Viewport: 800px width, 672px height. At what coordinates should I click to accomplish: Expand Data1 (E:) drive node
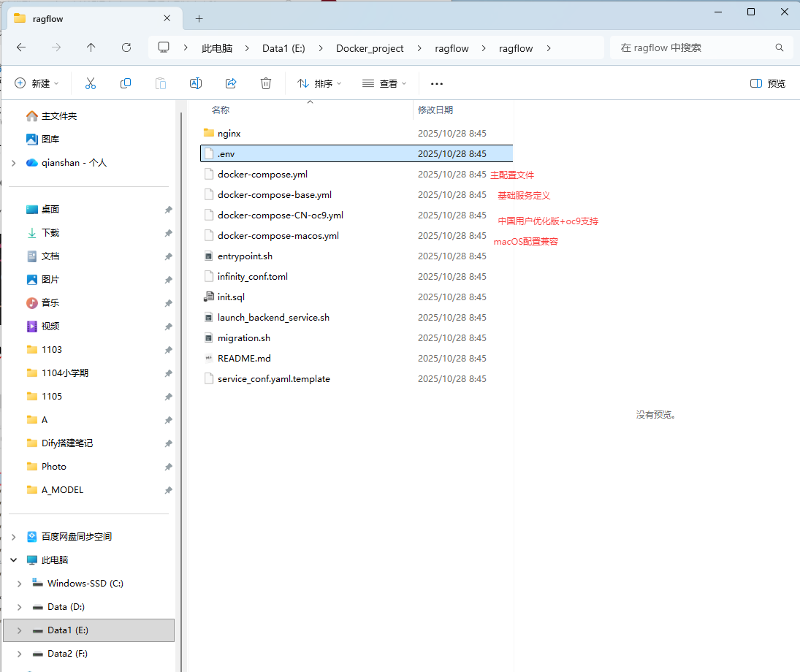point(20,630)
